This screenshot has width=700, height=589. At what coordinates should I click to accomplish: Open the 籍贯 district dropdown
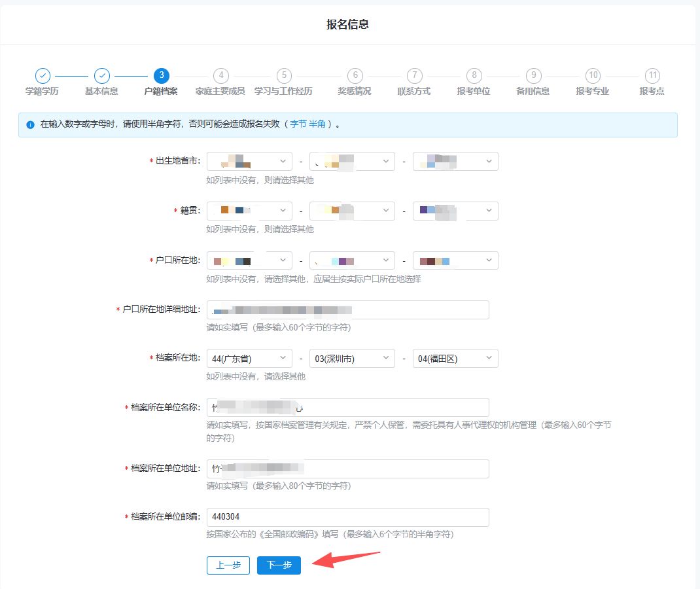[455, 211]
